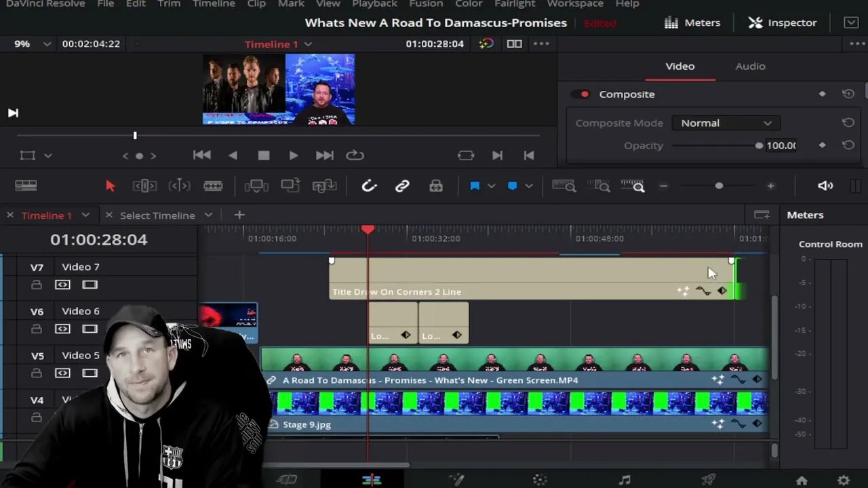
Task: Open Timeline 1 tab dropdown chevron
Action: [85, 215]
